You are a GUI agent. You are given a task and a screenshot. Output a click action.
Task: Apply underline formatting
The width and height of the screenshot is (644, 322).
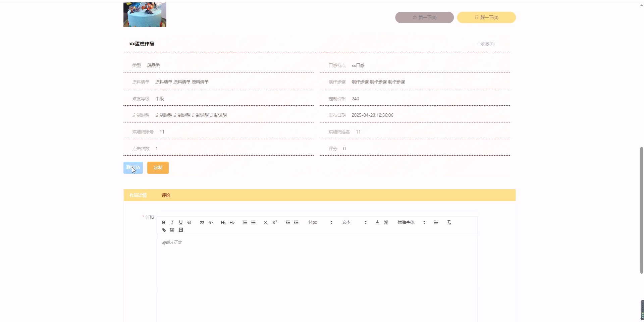coord(181,222)
